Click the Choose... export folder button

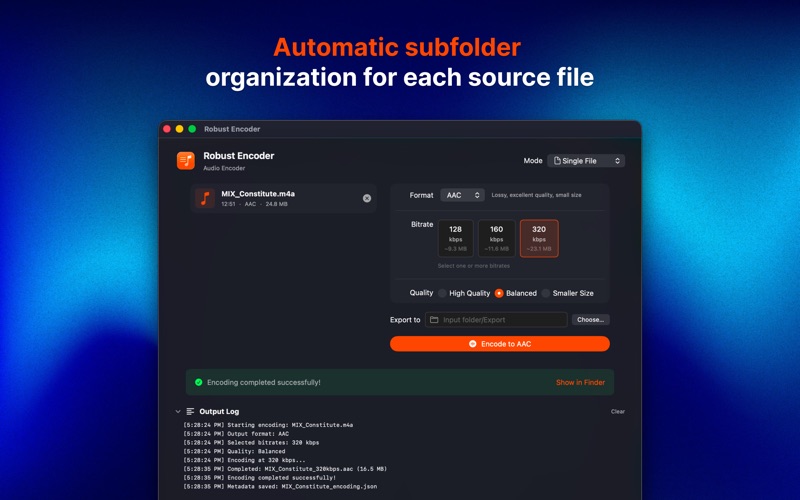(x=590, y=320)
